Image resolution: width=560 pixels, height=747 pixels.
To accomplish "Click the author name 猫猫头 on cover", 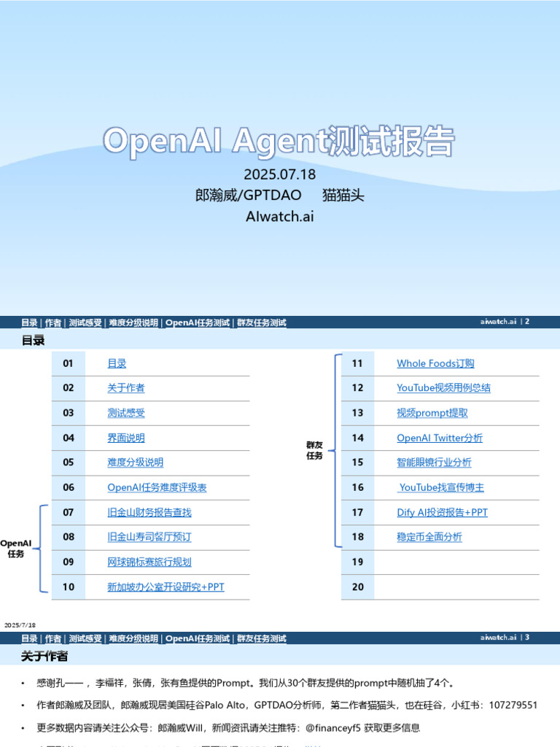I will pos(343,195).
